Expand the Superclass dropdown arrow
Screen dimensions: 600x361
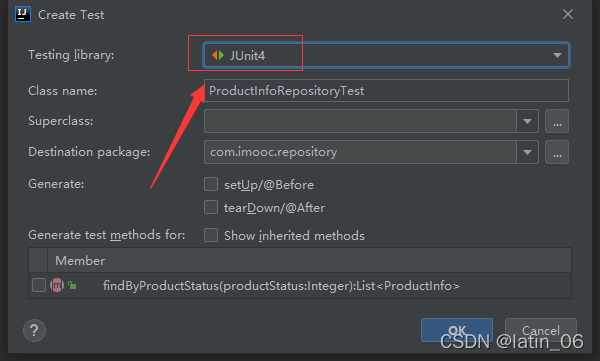(x=527, y=121)
